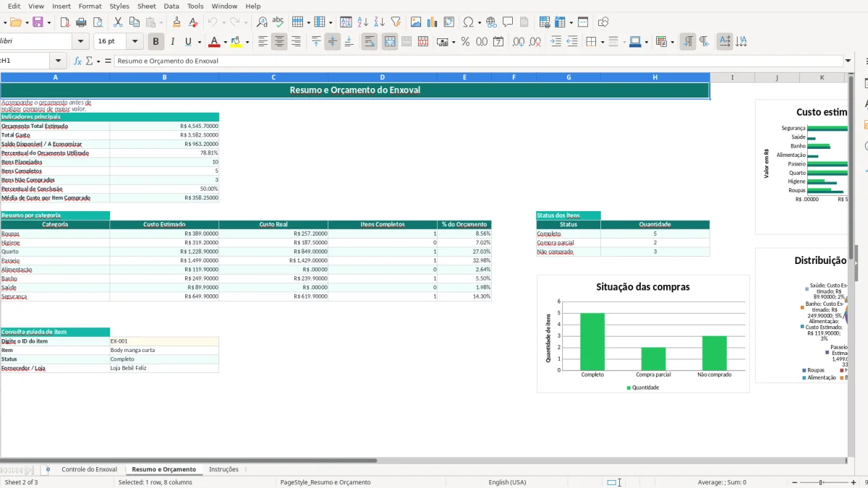This screenshot has height=488, width=868.
Task: Open Find & Replace tool
Action: click(262, 22)
